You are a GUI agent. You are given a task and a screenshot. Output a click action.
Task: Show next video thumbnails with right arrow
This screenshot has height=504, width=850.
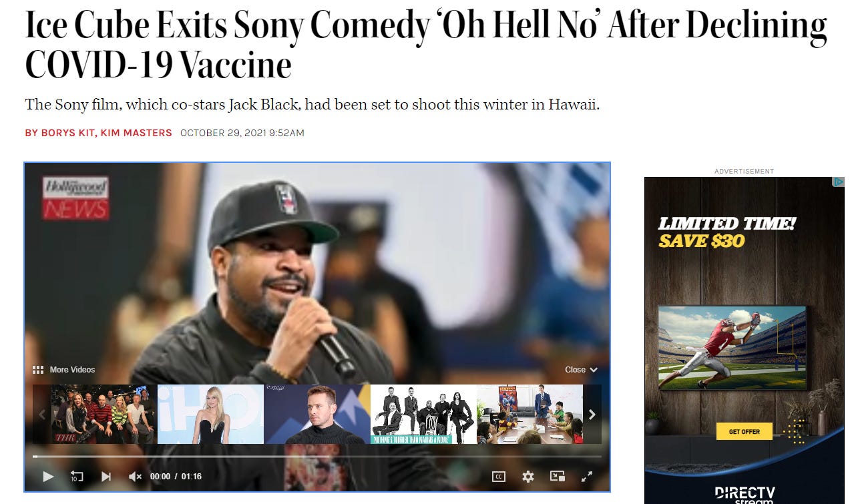tap(592, 415)
